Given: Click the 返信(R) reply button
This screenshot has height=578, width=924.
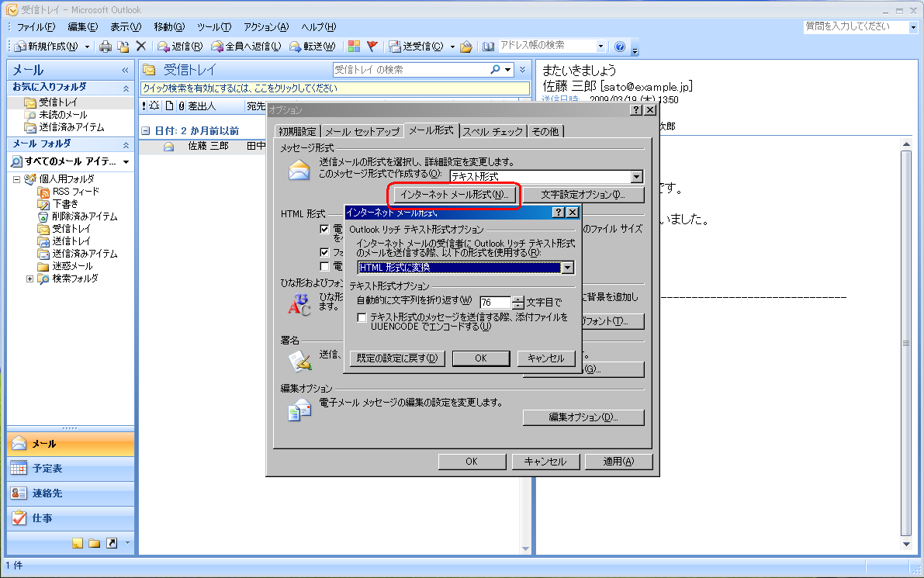Looking at the screenshot, I should tap(180, 47).
